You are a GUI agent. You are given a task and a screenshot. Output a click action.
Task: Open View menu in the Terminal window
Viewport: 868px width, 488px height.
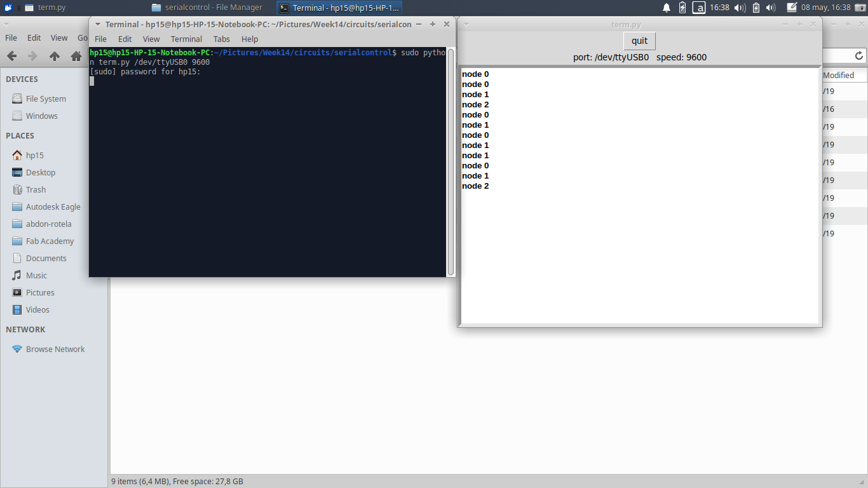[x=151, y=39]
